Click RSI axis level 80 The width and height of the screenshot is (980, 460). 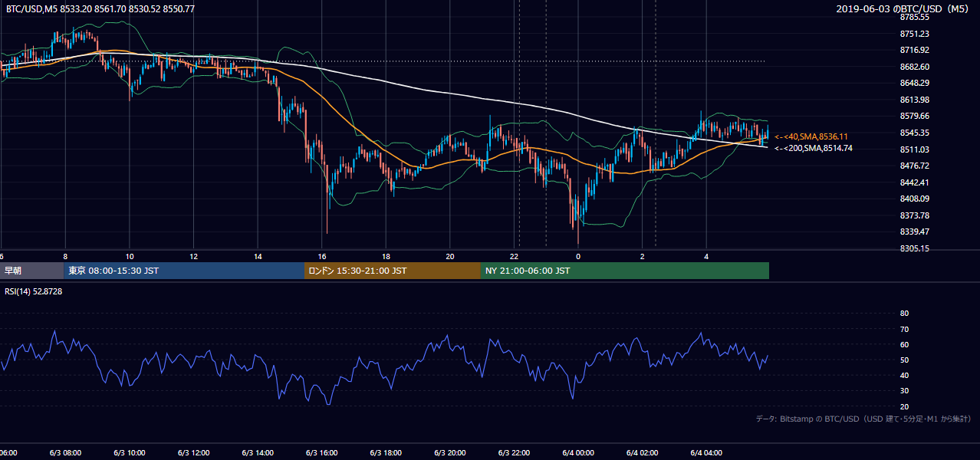[904, 314]
